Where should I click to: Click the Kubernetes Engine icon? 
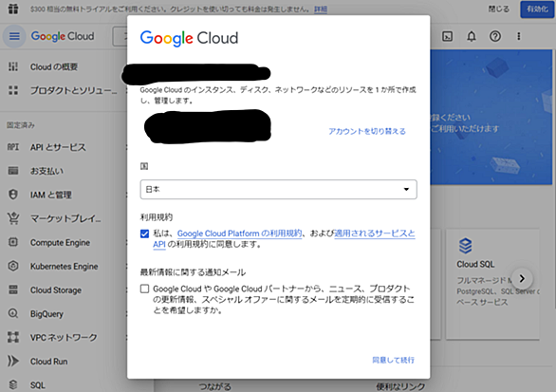[x=13, y=266]
